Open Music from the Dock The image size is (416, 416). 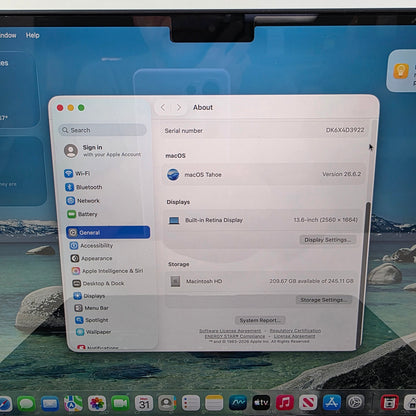(x=285, y=403)
